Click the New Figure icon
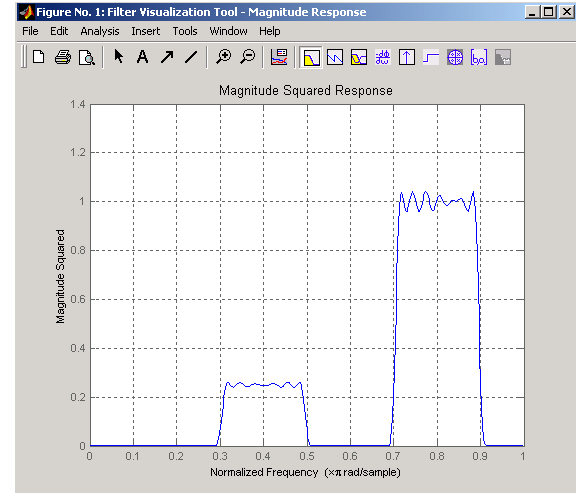This screenshot has width=577, height=493. pyautogui.click(x=39, y=57)
